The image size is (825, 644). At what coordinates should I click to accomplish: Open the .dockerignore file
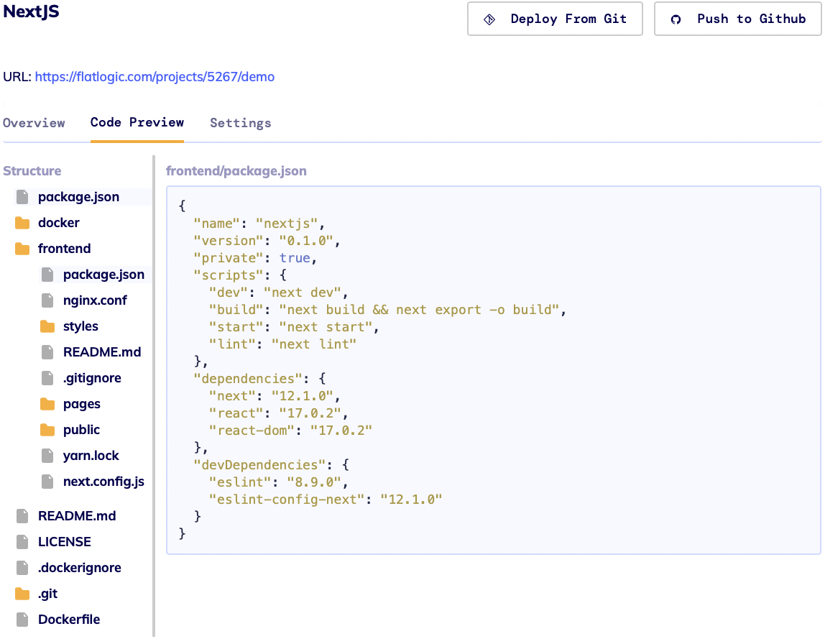(x=80, y=567)
